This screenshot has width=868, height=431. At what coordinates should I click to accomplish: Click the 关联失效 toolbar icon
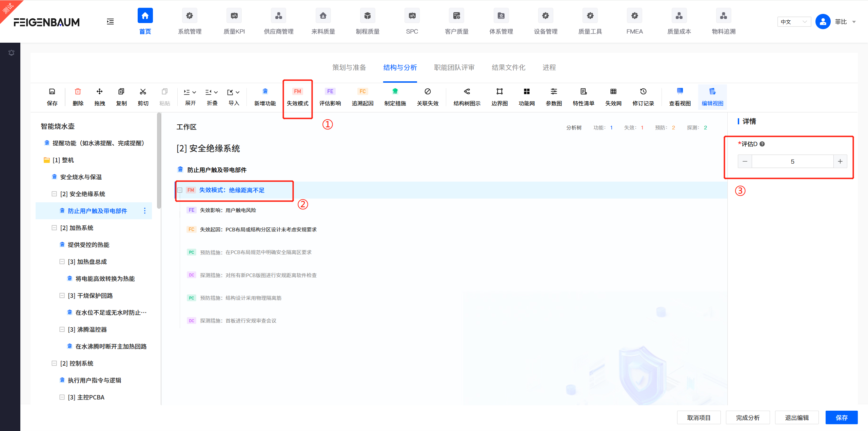428,97
